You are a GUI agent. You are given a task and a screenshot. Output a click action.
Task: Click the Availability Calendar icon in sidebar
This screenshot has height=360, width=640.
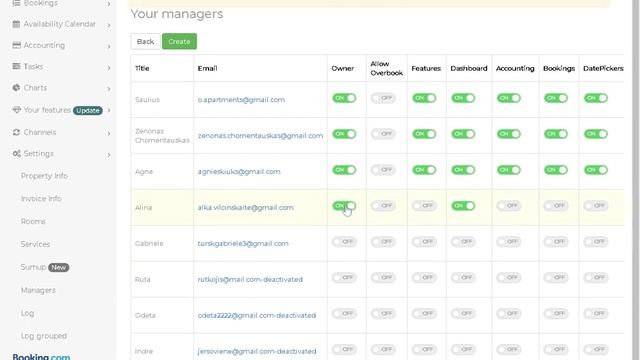pos(16,24)
